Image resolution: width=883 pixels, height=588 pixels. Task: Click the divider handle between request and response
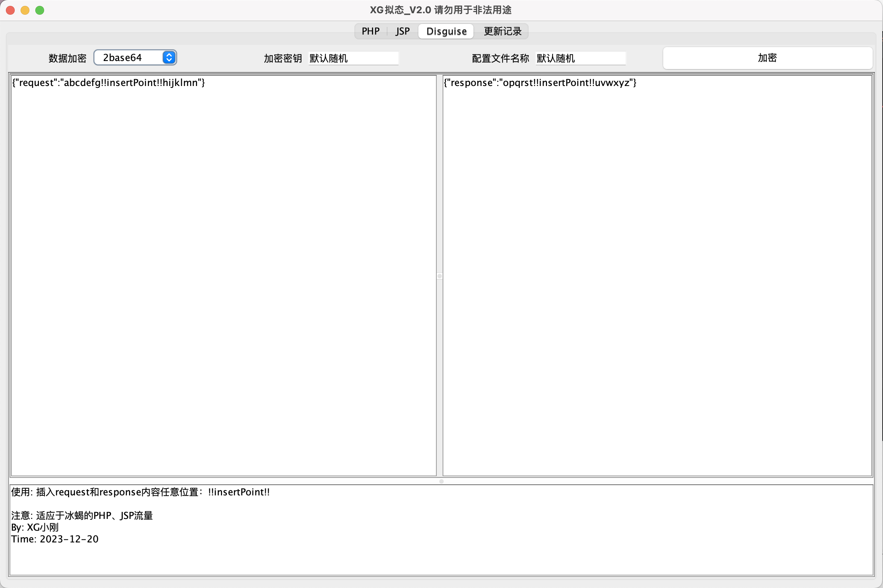tap(440, 276)
